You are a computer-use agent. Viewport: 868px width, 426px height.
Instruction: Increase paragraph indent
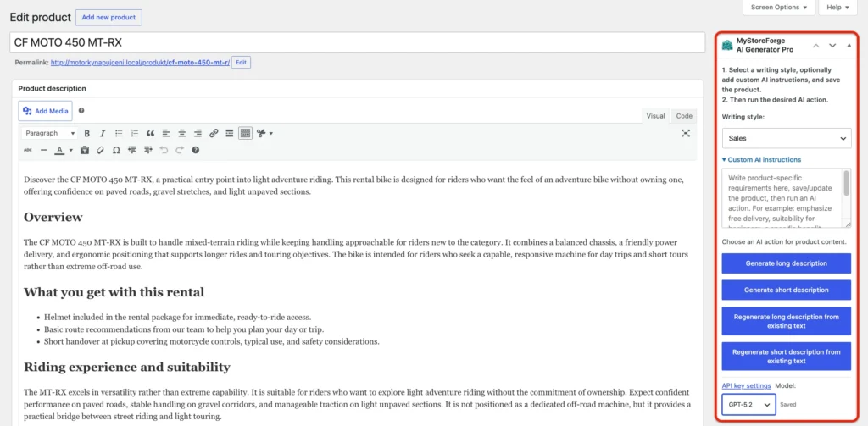(147, 150)
